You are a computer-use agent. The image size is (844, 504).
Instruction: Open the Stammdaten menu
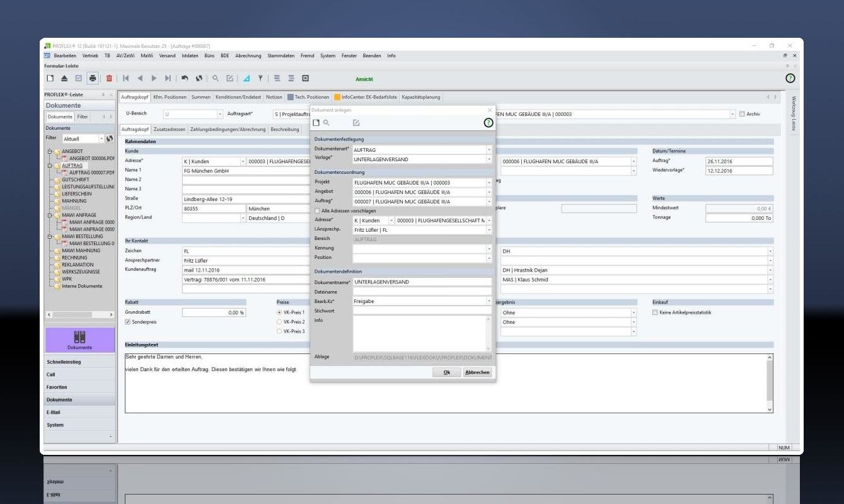[280, 55]
